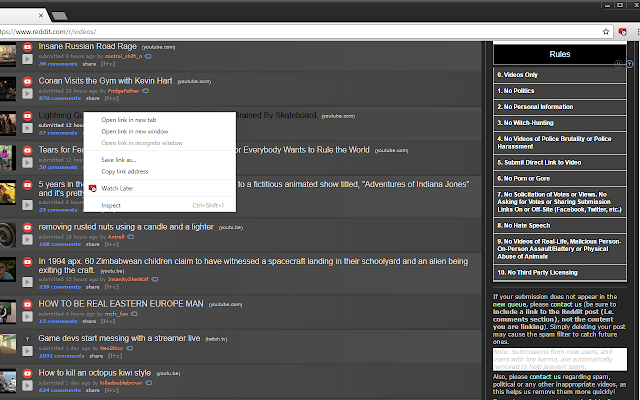Expand rule 3. No Witch-Hunting

point(560,122)
